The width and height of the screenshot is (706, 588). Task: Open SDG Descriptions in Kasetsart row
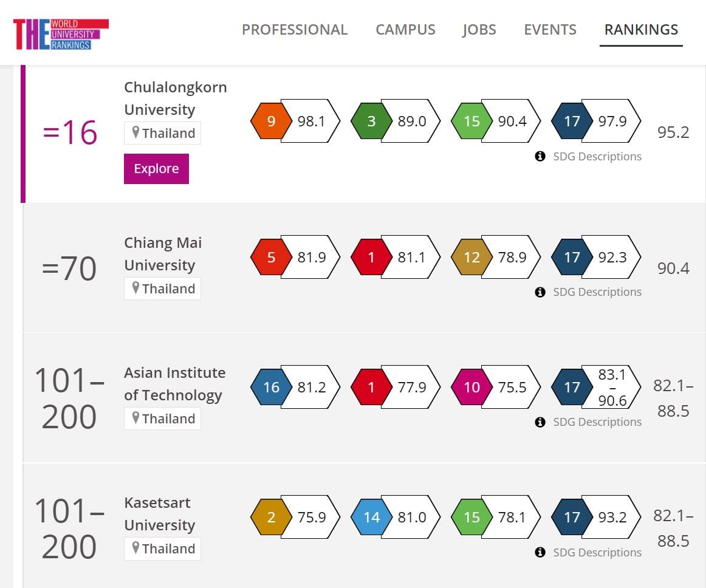597,552
